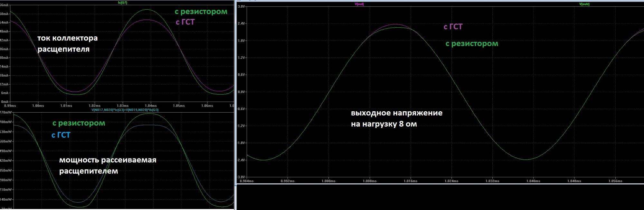Click the 1.008ms time axis label
Viewport: 644px width, 210px height.
pyautogui.click(x=369, y=181)
